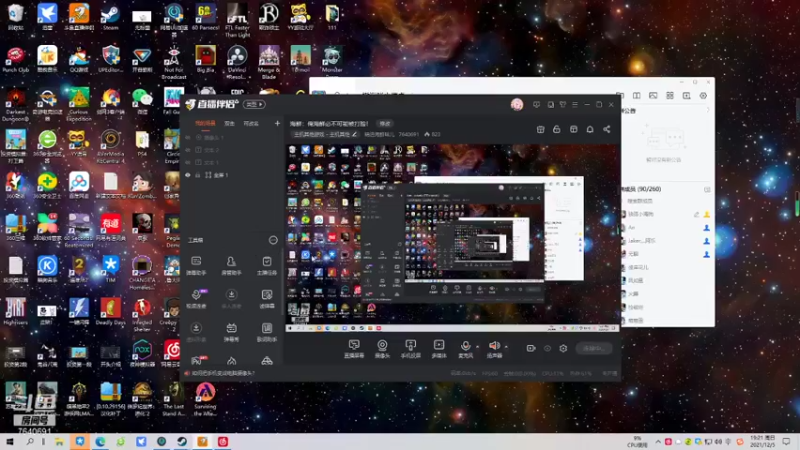
Task: Open the 歌词助手 tool icon
Action: (266, 328)
